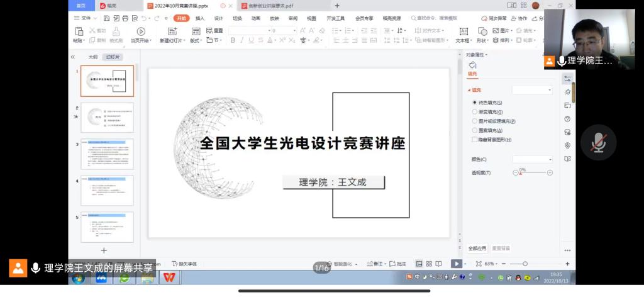644x297 pixels.
Task: Select slide 3 thumbnail in panel
Action: coord(107,154)
